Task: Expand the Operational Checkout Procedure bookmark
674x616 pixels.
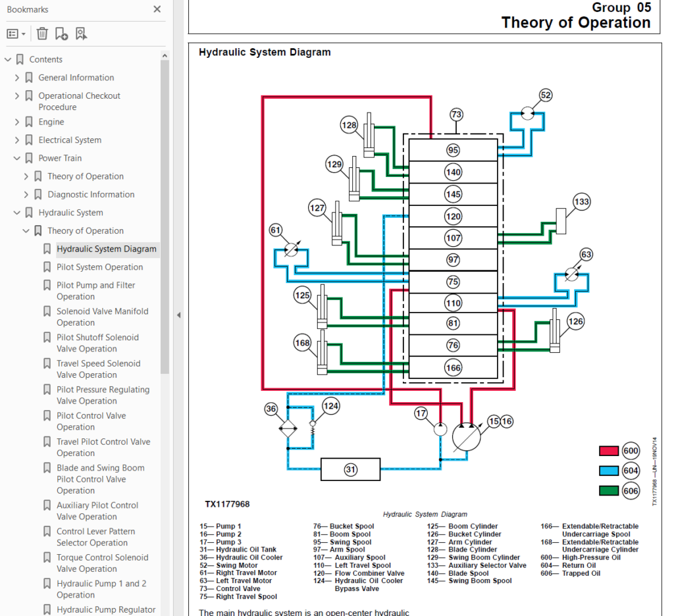Action: pyautogui.click(x=16, y=95)
